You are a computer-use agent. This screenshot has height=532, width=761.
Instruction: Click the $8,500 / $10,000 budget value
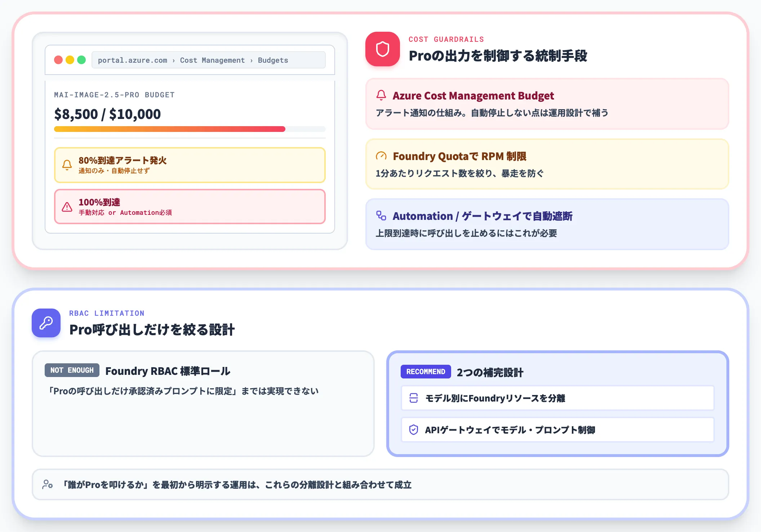pos(107,114)
